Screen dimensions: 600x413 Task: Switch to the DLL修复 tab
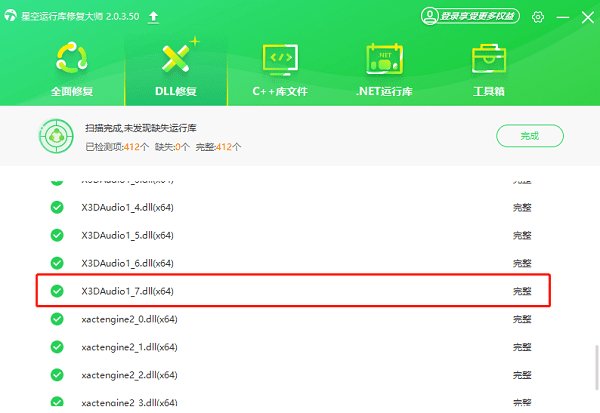(x=176, y=70)
